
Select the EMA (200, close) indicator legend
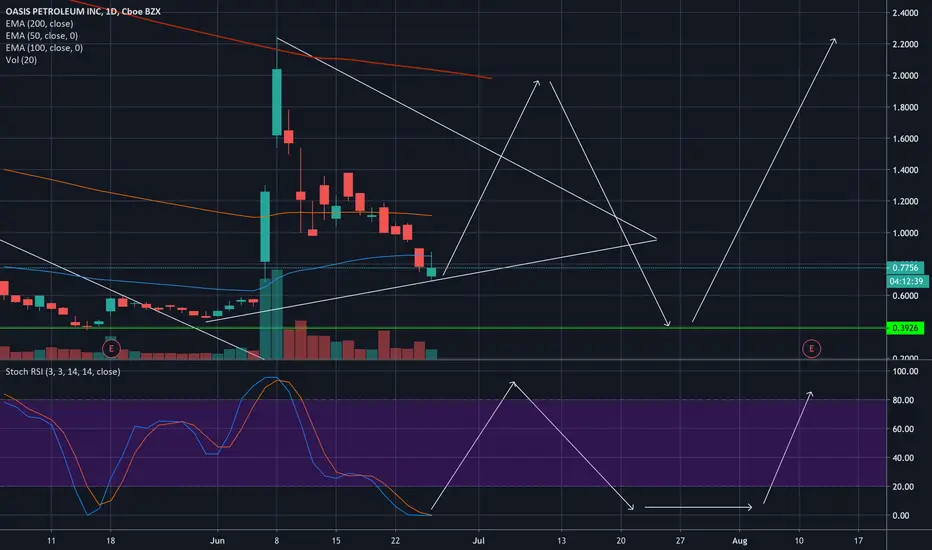[x=39, y=24]
